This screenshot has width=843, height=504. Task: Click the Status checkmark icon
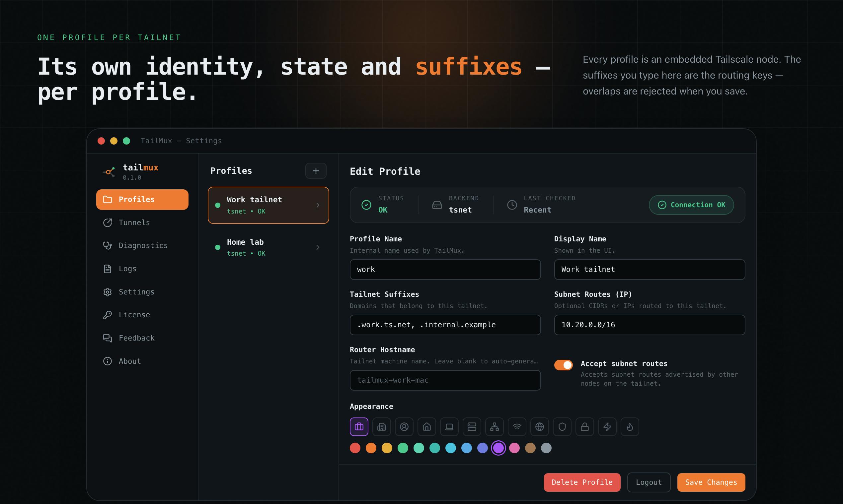366,205
